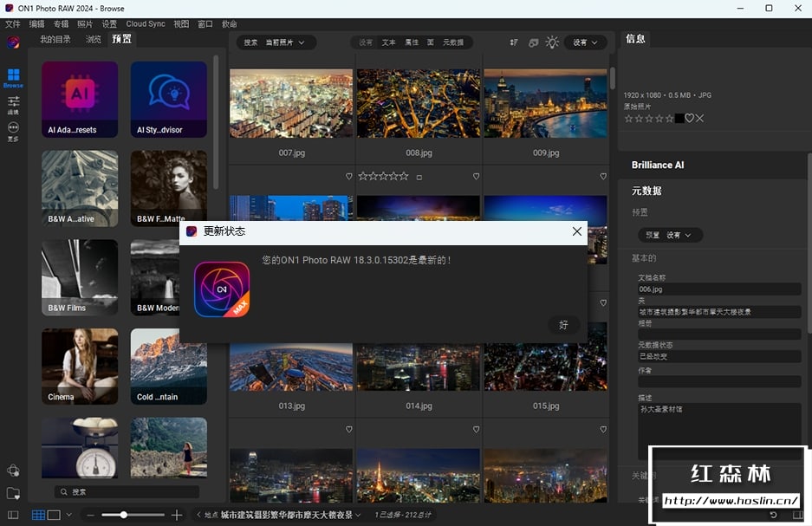
Task: Click the presets panel vertical scrollbar
Action: (x=216, y=122)
